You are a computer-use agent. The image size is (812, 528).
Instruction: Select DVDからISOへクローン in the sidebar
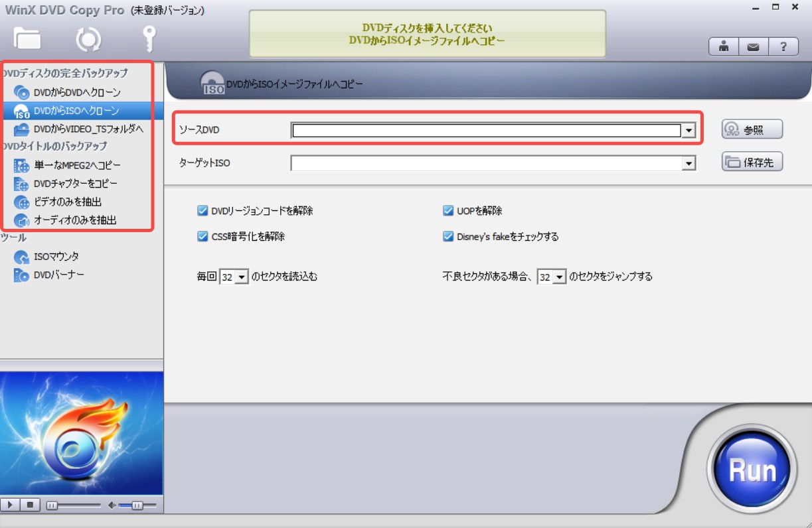(x=82, y=111)
